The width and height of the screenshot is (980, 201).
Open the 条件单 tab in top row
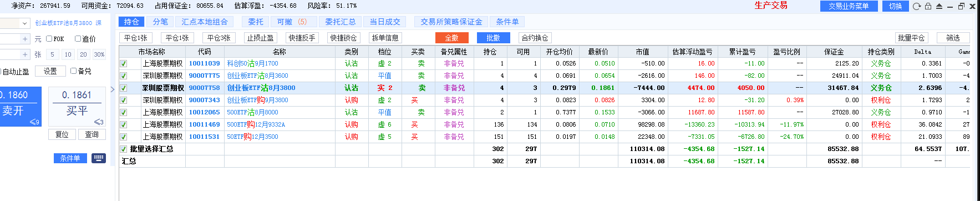click(x=507, y=22)
